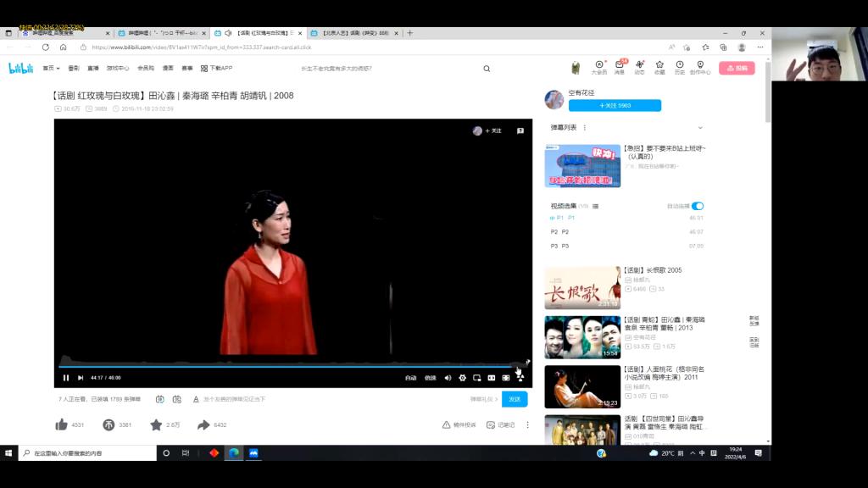The image size is (868, 488).
Task: Open the user avatar in site header
Action: [576, 68]
